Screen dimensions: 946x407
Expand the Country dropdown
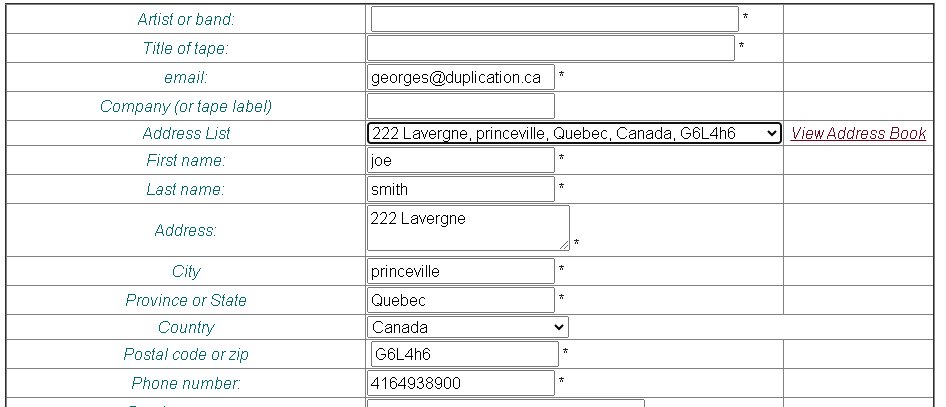coord(467,327)
